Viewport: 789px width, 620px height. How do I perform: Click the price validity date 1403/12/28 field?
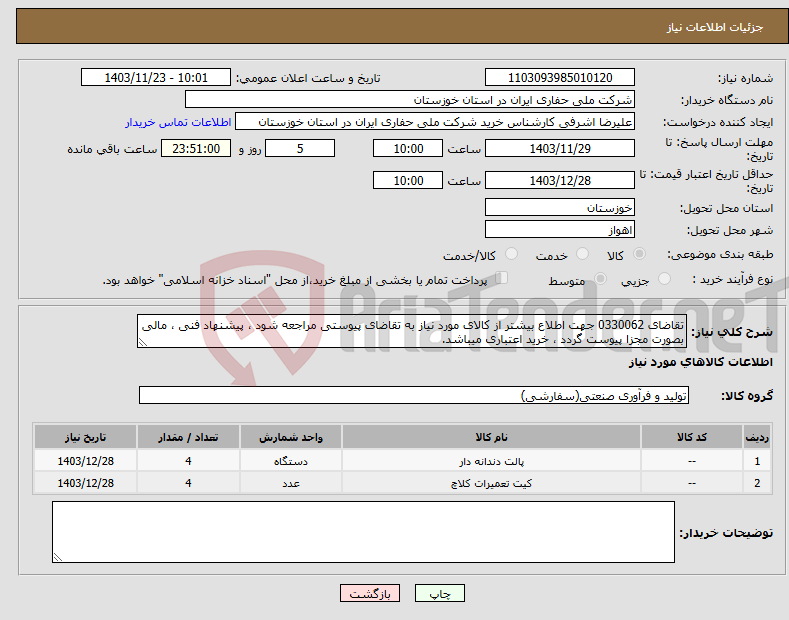point(560,180)
